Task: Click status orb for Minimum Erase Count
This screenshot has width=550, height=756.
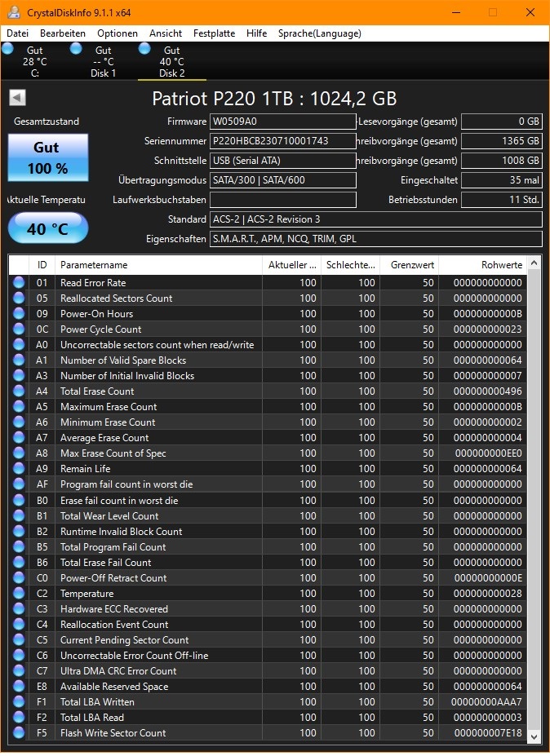Action: (x=19, y=422)
